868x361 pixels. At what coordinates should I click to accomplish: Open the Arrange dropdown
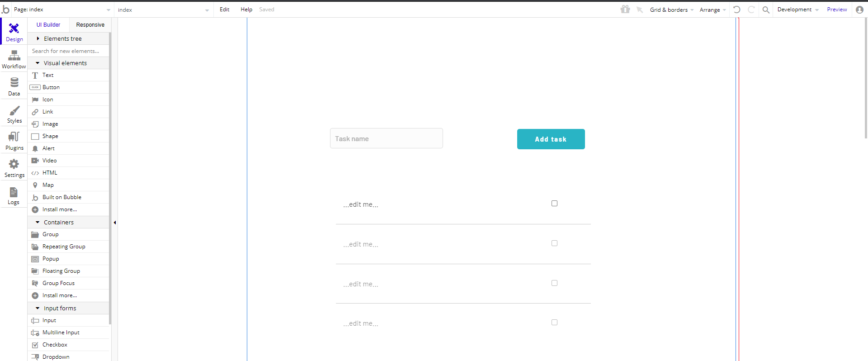click(x=712, y=9)
